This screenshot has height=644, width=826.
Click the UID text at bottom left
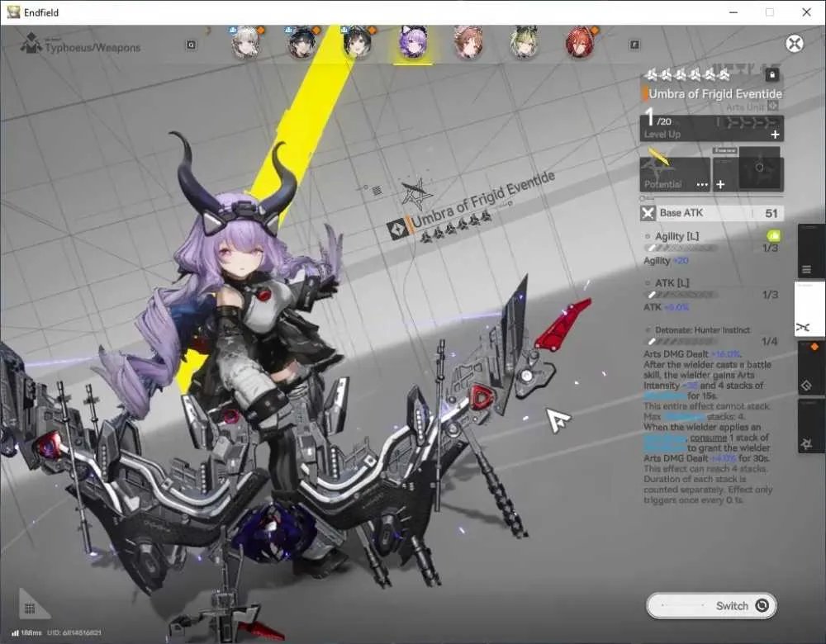pos(74,632)
